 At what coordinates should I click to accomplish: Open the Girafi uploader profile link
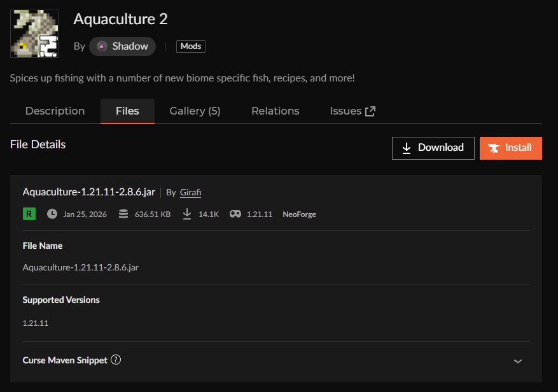(x=190, y=192)
